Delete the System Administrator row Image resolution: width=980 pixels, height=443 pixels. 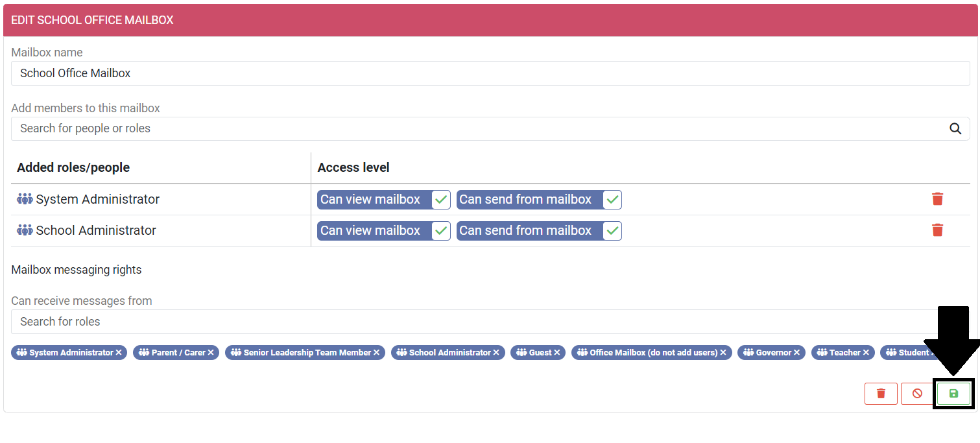point(937,199)
